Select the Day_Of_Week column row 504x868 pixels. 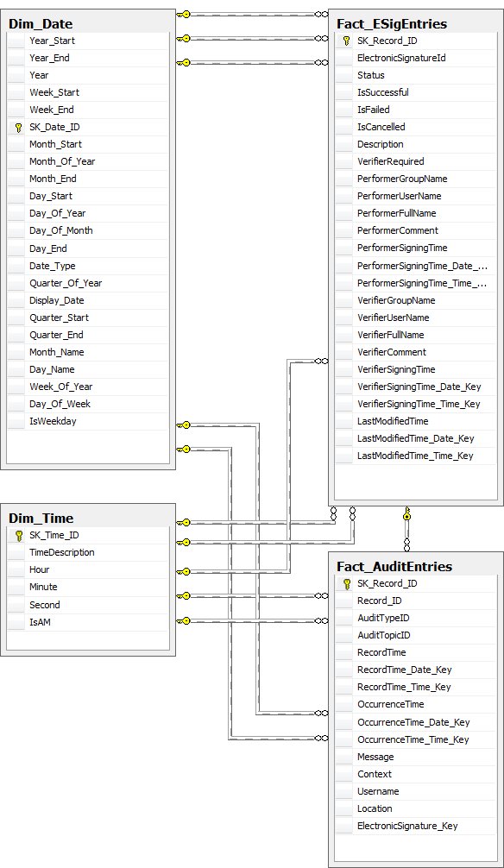click(x=87, y=404)
